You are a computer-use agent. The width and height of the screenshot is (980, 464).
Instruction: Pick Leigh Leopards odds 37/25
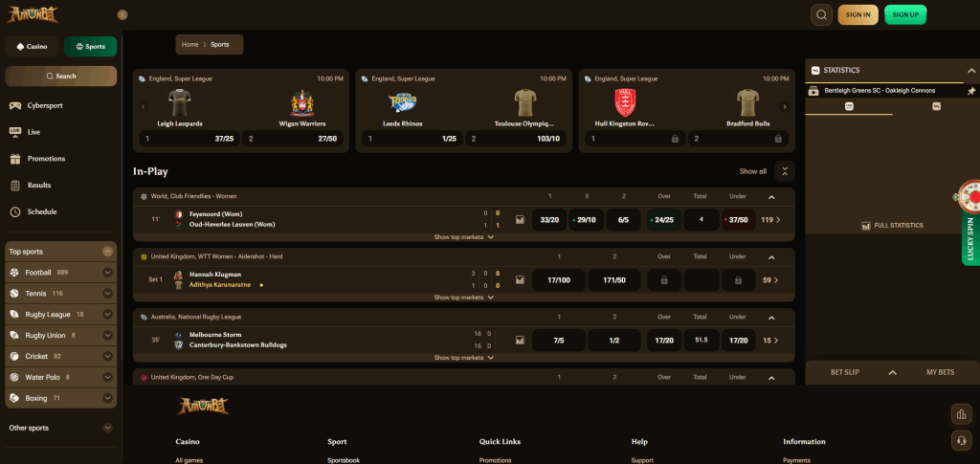189,139
